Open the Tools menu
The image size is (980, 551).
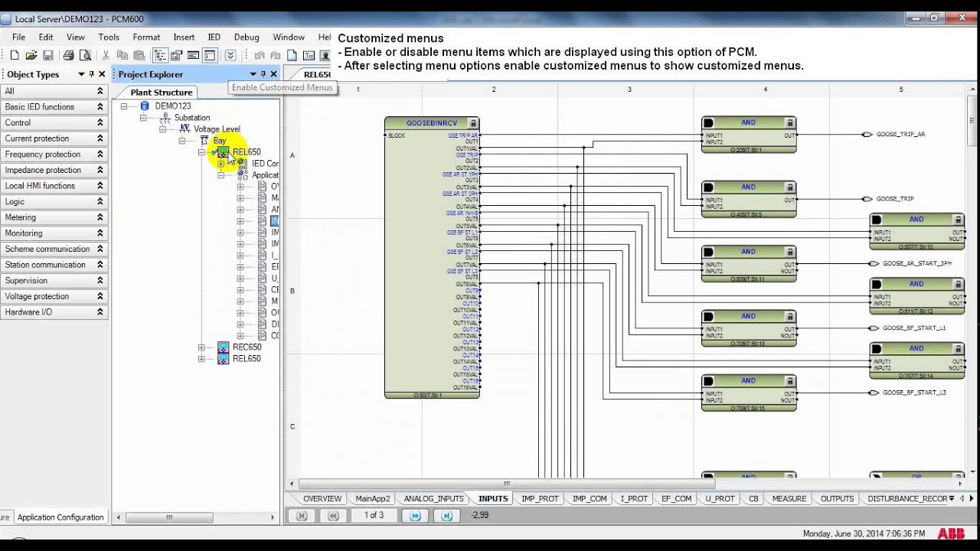(x=109, y=37)
